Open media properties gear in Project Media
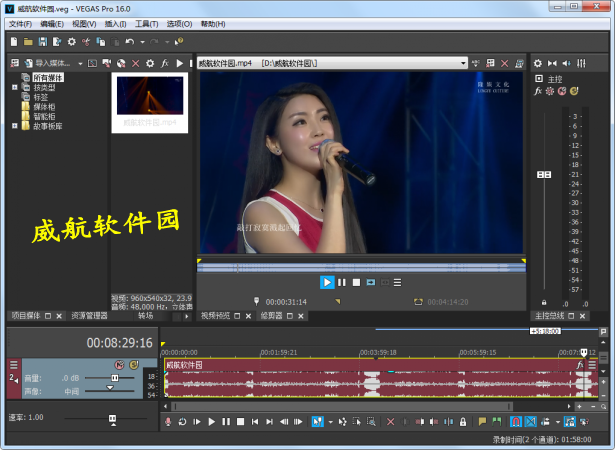 coord(150,63)
